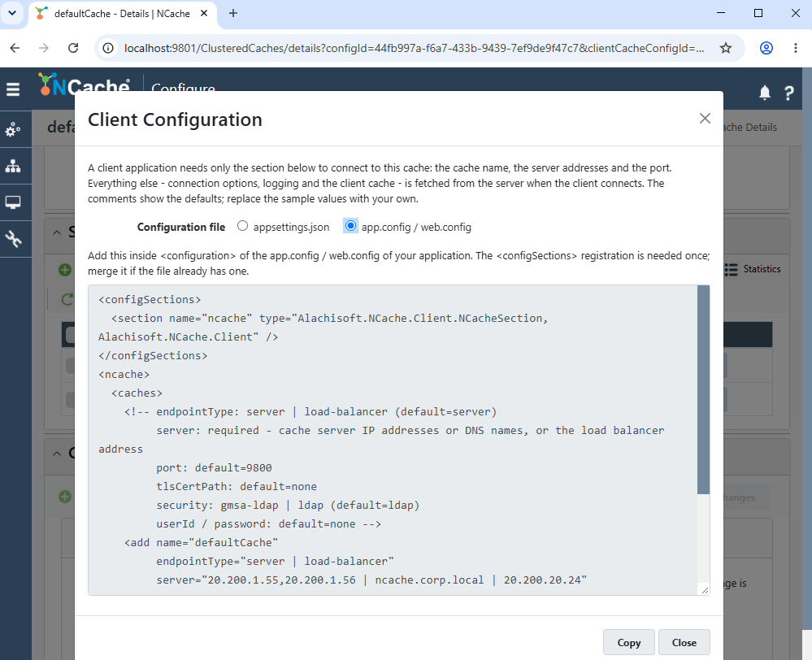Open the Chrome profile icon
This screenshot has width=812, height=660.
pyautogui.click(x=766, y=48)
